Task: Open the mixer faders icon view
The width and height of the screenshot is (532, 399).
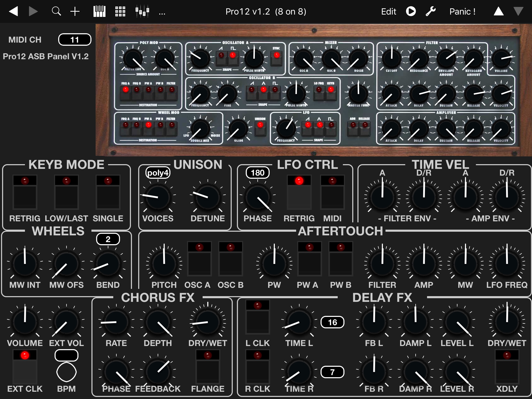Action: 142,11
